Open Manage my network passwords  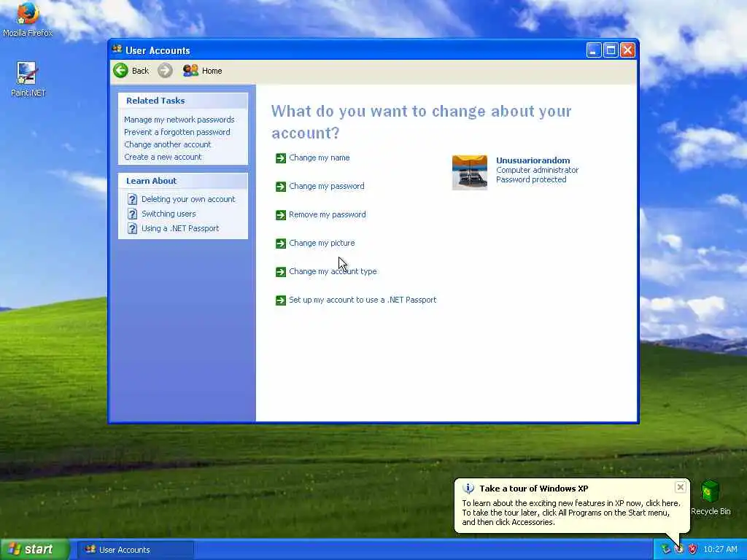coord(179,120)
